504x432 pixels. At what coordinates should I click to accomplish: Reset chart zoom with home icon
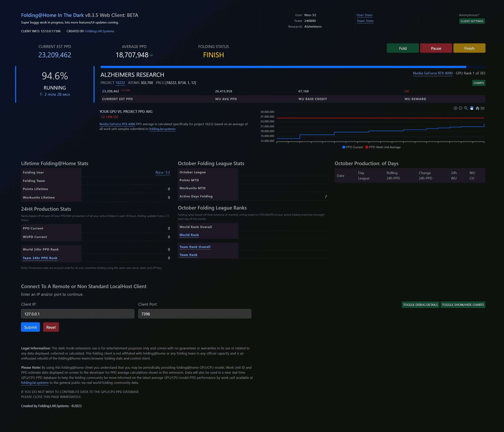(477, 108)
